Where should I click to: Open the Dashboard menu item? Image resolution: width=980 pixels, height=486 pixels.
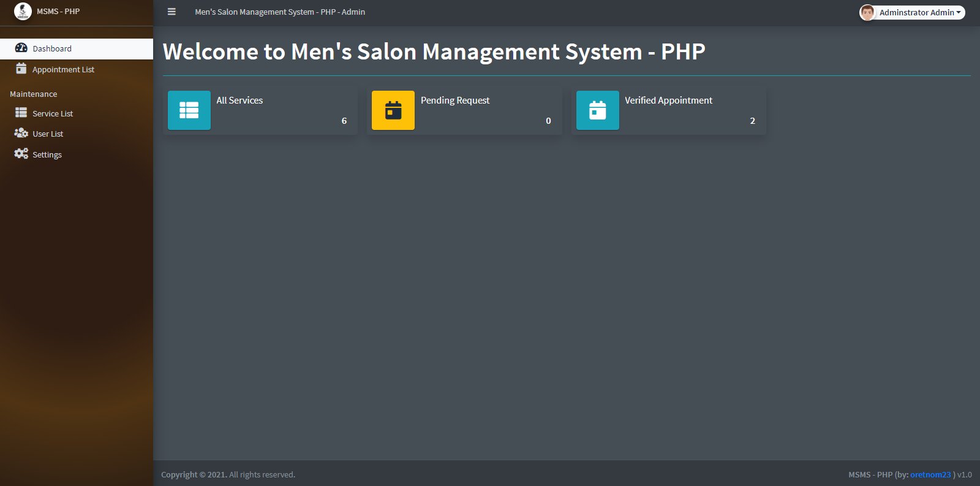coord(77,48)
